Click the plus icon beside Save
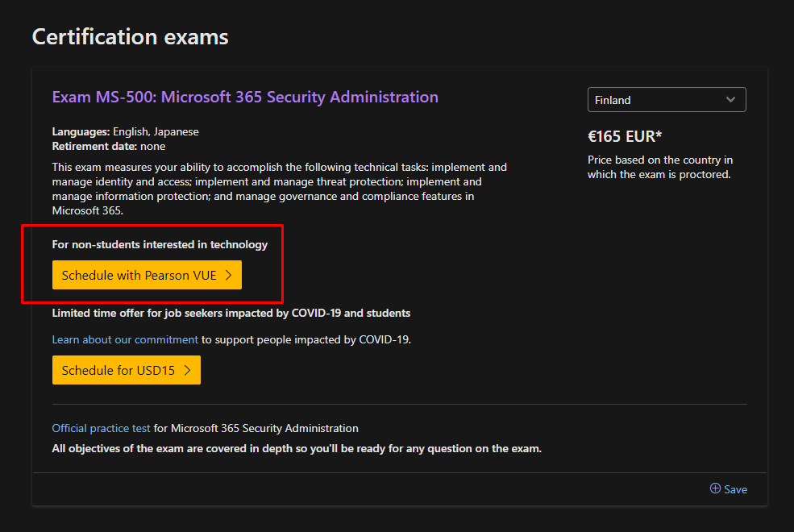This screenshot has height=532, width=794. coord(715,488)
